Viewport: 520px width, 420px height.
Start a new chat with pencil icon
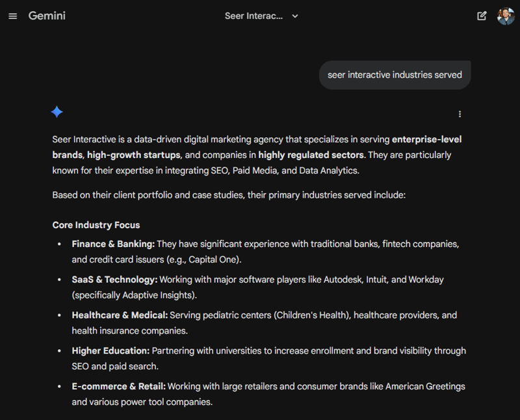[x=482, y=16]
